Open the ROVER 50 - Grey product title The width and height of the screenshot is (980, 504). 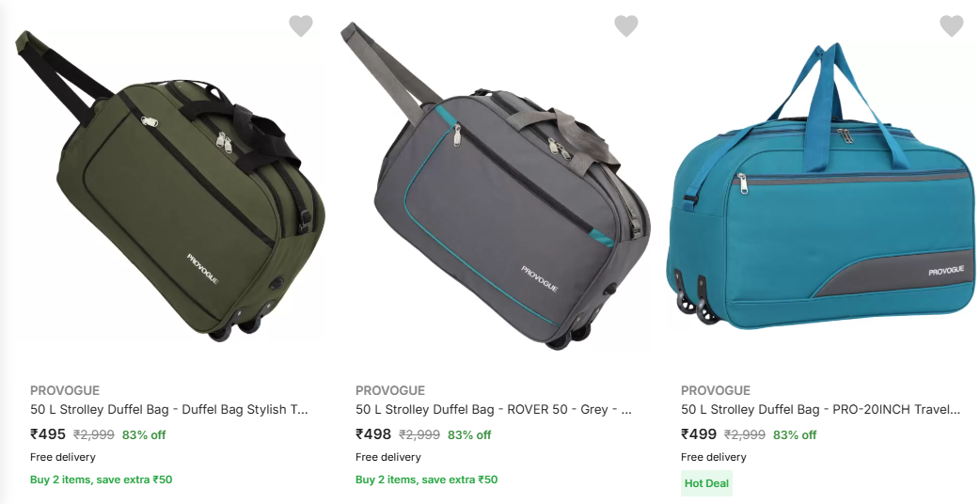(494, 410)
